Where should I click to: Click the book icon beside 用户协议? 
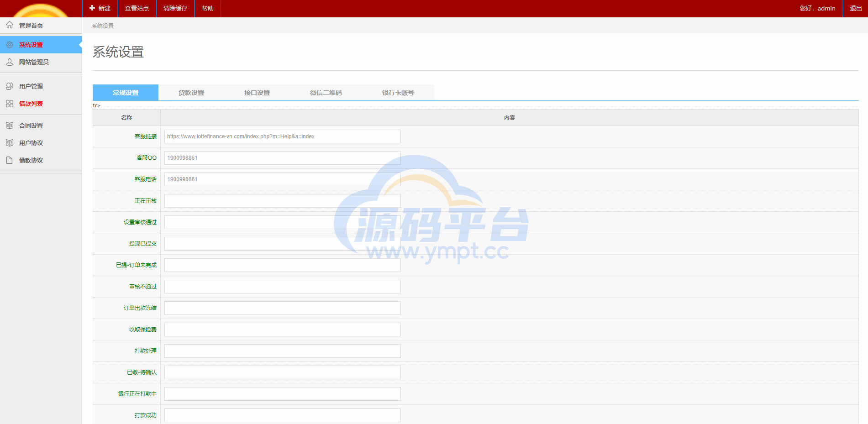point(10,143)
